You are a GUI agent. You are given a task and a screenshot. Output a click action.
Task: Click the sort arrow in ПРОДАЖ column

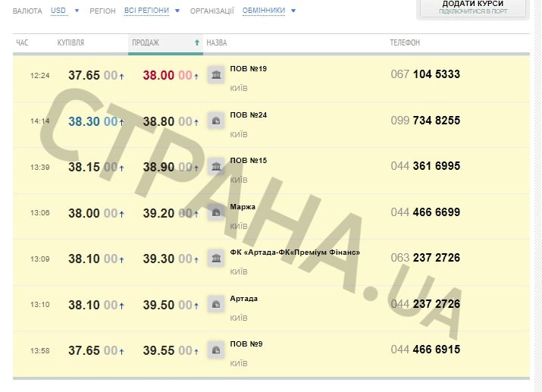tap(197, 42)
